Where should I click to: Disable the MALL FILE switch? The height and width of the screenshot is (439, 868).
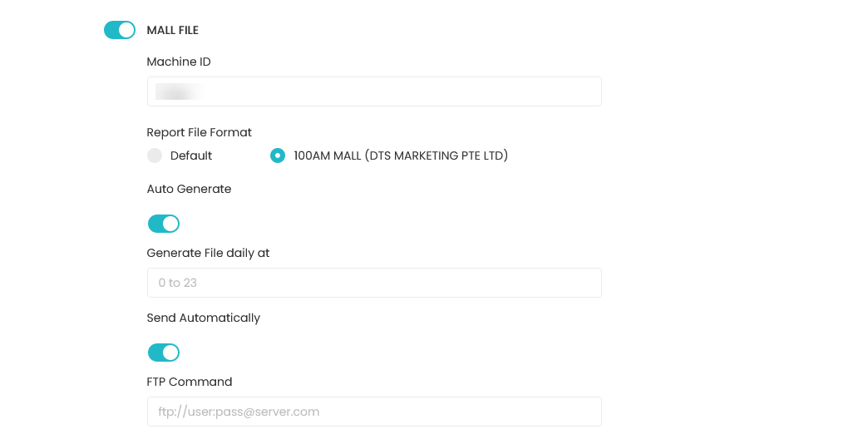pos(120,30)
